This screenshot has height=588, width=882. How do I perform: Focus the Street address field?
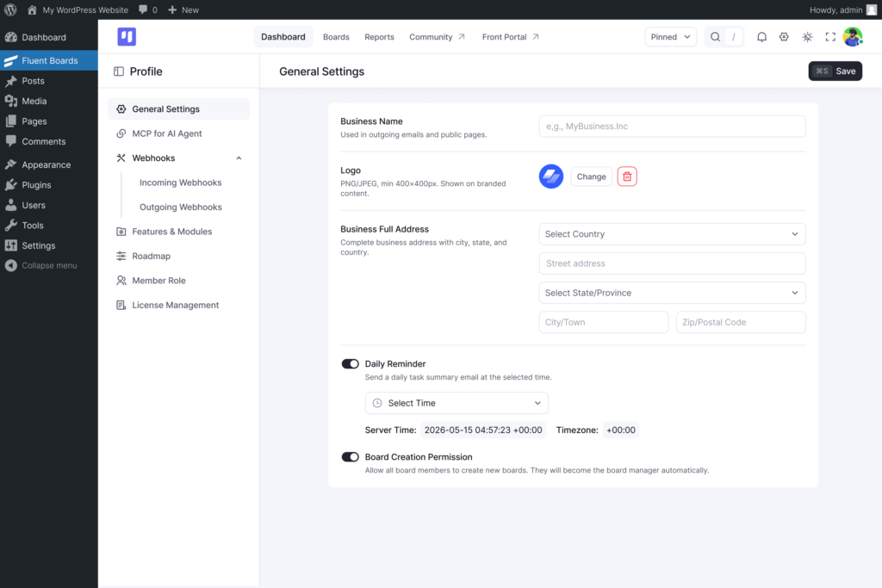click(672, 263)
